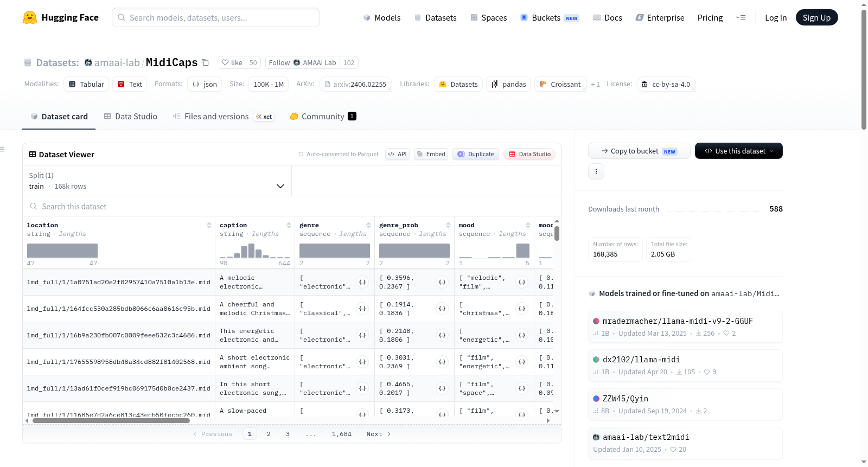
Task: Expand the mood cell showing "christmas"
Action: (x=522, y=309)
